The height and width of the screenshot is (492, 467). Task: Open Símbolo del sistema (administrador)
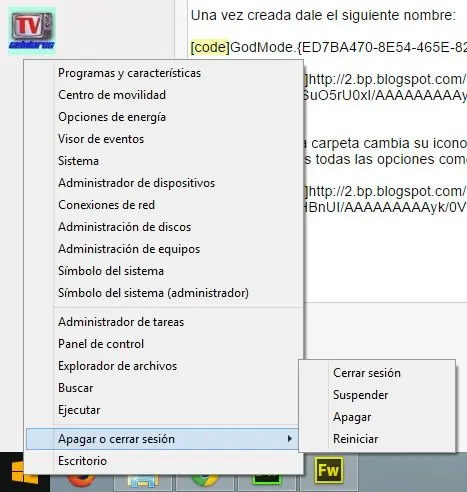153,293
